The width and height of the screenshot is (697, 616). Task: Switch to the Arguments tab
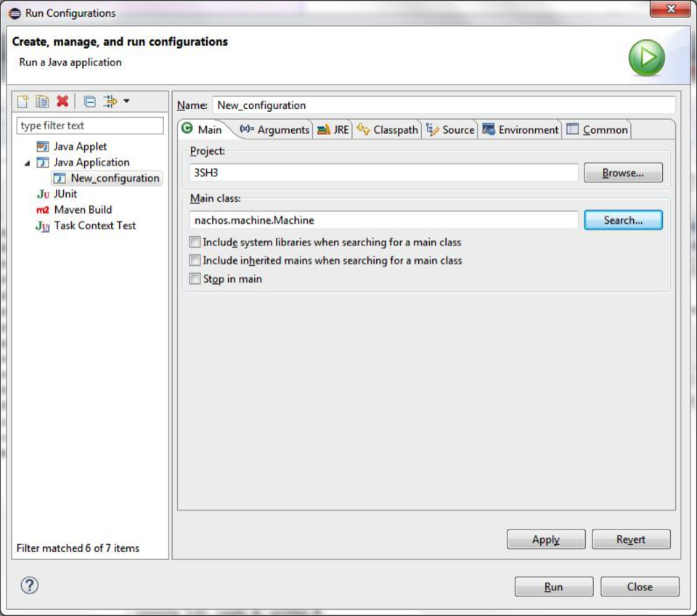275,130
